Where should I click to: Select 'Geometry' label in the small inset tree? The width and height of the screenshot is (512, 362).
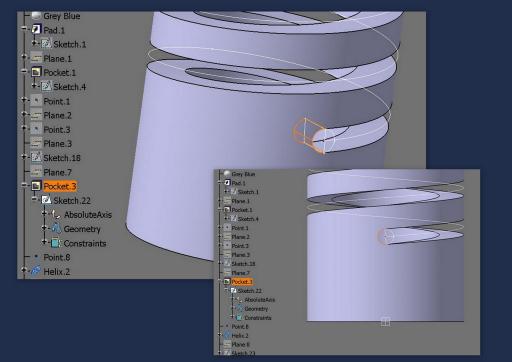tap(256, 309)
